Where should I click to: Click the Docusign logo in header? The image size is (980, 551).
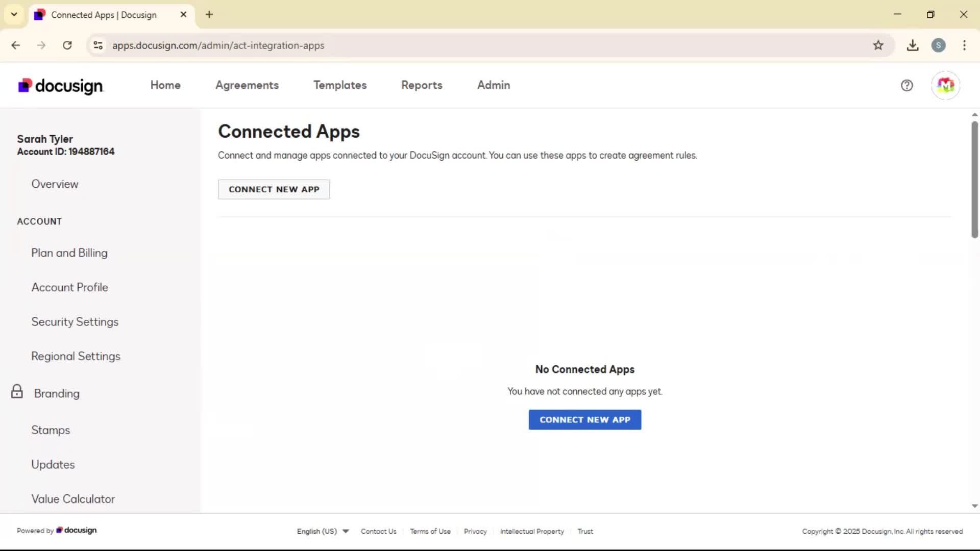(61, 86)
